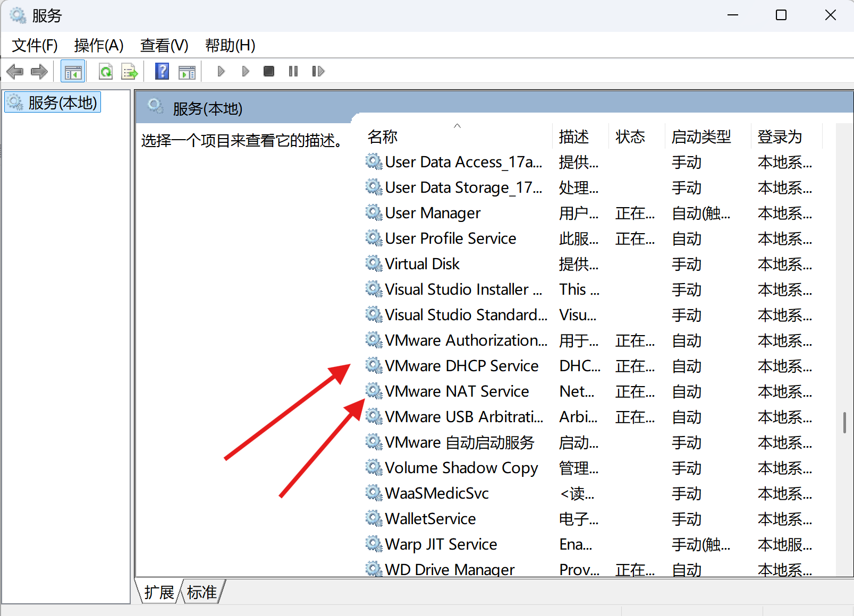This screenshot has height=616, width=854.
Task: Click gear icon of WalletService
Action: click(x=374, y=518)
